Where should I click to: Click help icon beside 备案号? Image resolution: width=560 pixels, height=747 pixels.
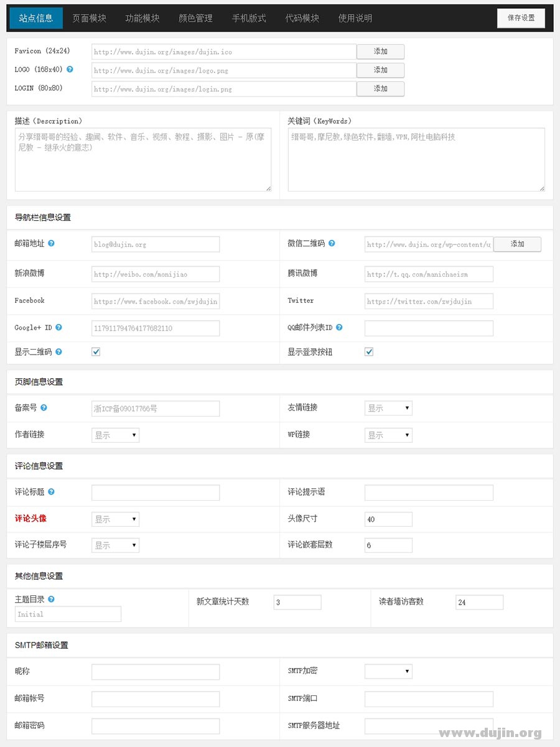pyautogui.click(x=44, y=408)
